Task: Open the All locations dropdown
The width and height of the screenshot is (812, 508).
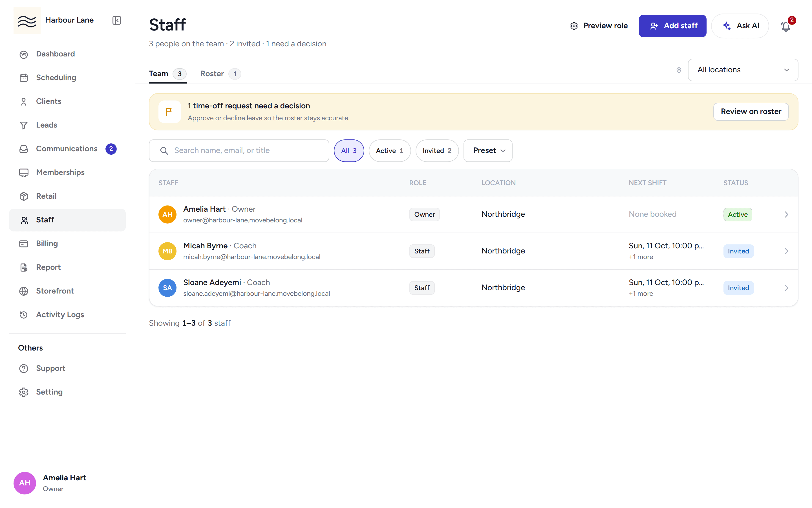Action: click(x=743, y=70)
